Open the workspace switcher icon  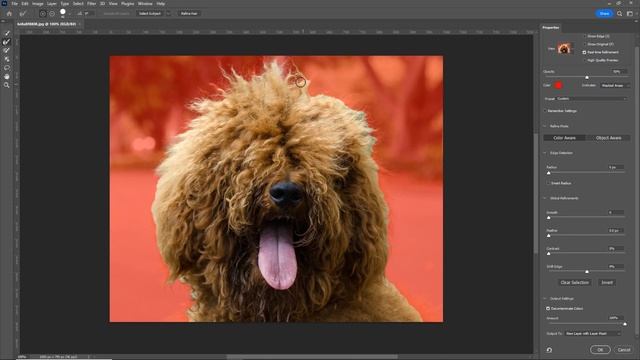[x=630, y=13]
